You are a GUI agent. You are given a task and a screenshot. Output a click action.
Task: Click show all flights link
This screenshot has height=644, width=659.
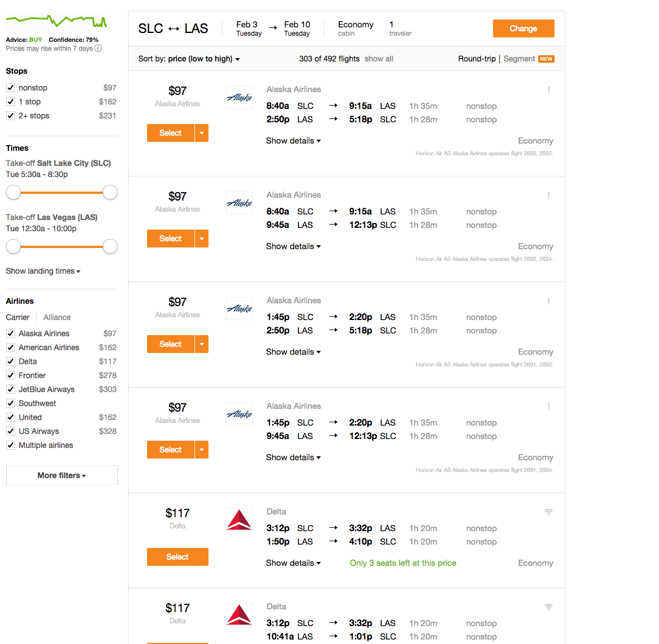pyautogui.click(x=378, y=59)
